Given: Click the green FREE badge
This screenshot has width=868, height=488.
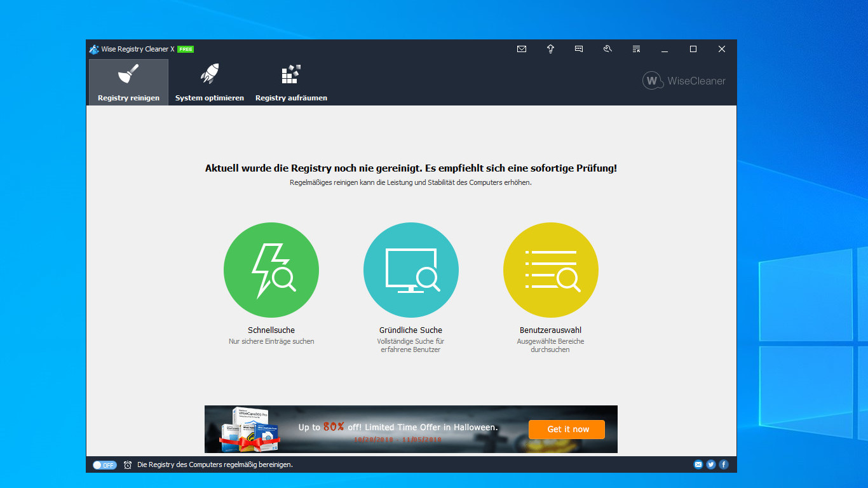Looking at the screenshot, I should tap(186, 49).
